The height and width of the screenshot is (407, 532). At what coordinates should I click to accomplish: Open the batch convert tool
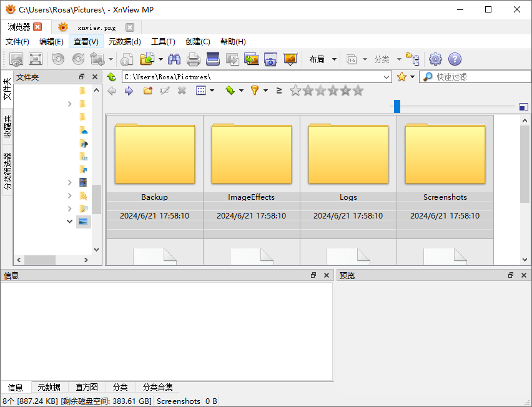[x=252, y=59]
